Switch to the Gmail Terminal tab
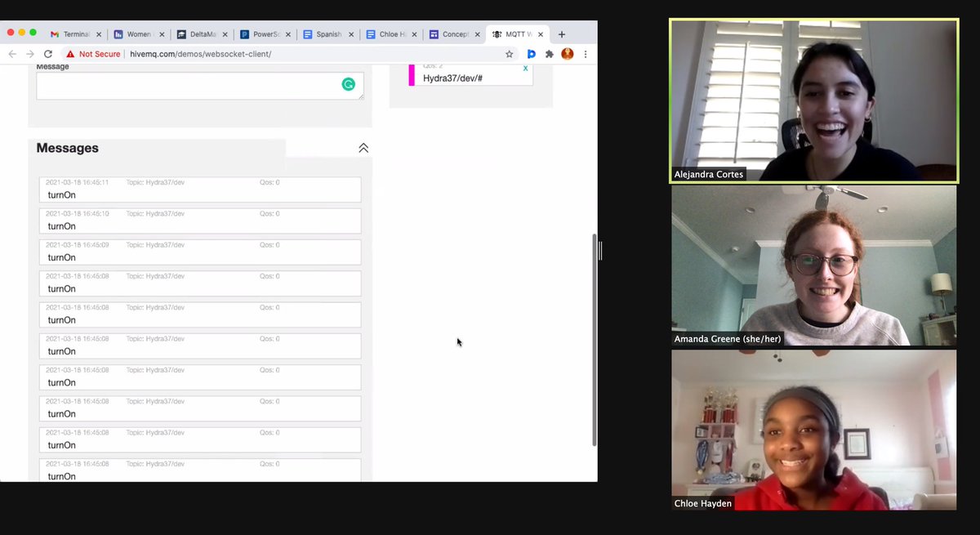980x535 pixels. click(75, 34)
